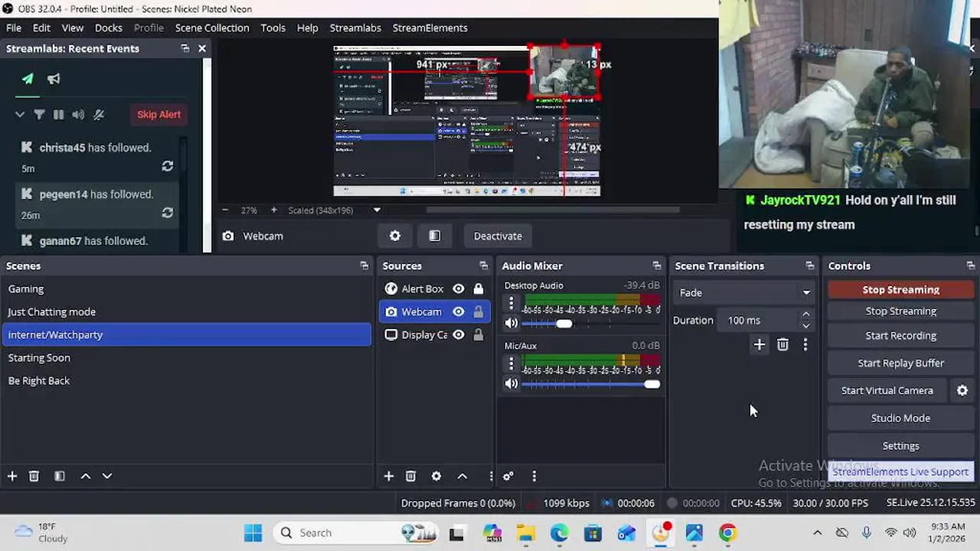Remove the scene transition
Viewport: 980px width, 551px height.
pos(782,345)
